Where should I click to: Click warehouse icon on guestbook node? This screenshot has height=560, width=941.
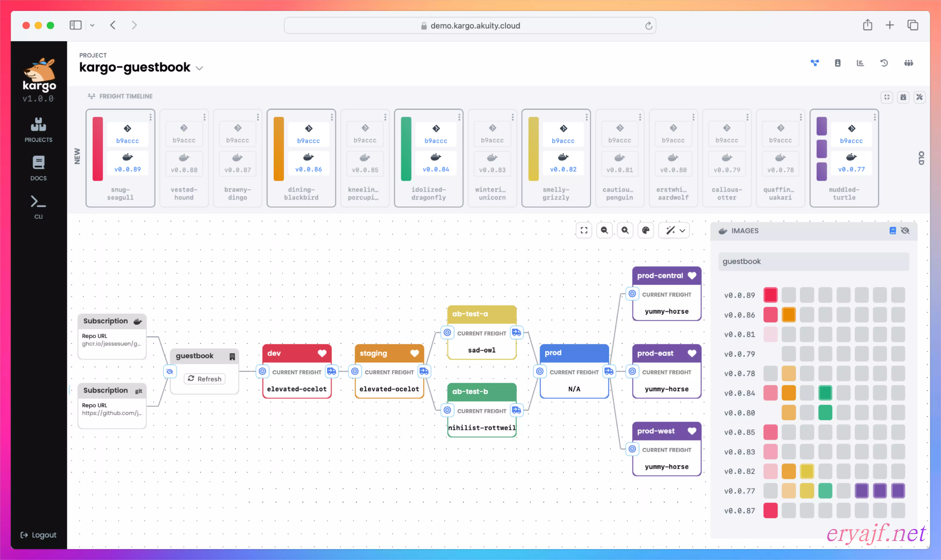232,357
